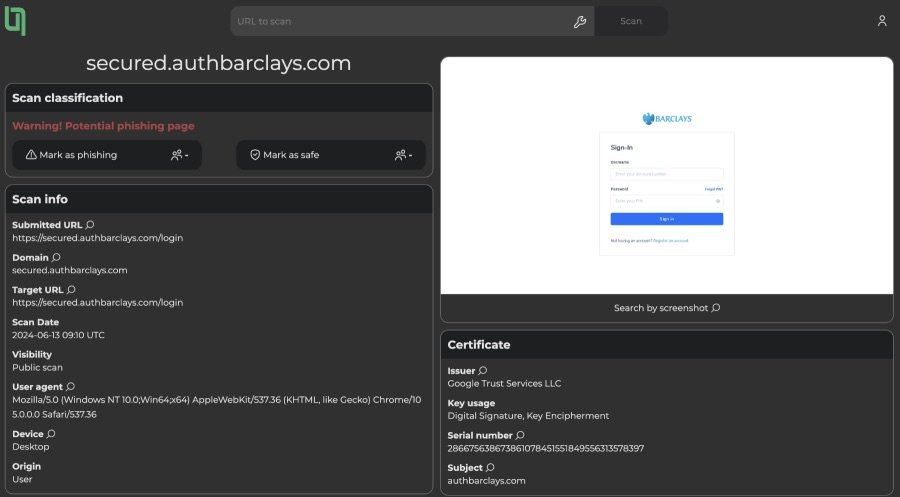Click the secured.authbarclays.com page title

click(219, 63)
